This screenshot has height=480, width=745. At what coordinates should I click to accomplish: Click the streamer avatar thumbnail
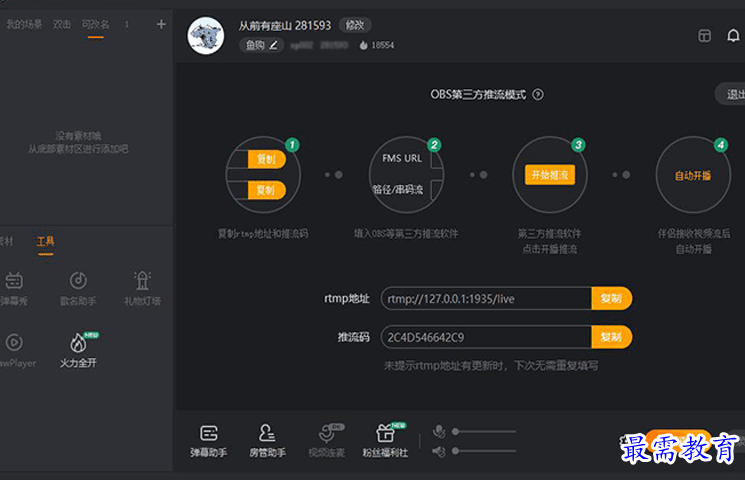click(206, 36)
